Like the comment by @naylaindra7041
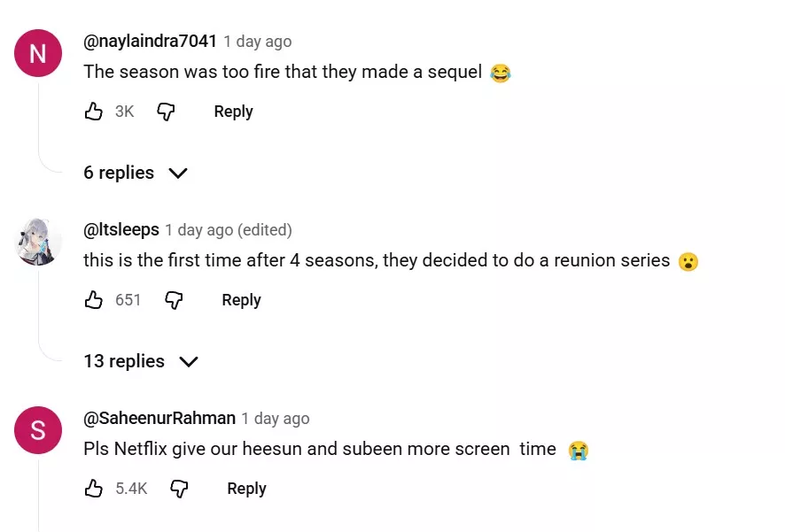Screen dimensions: 785x532 click(94, 112)
